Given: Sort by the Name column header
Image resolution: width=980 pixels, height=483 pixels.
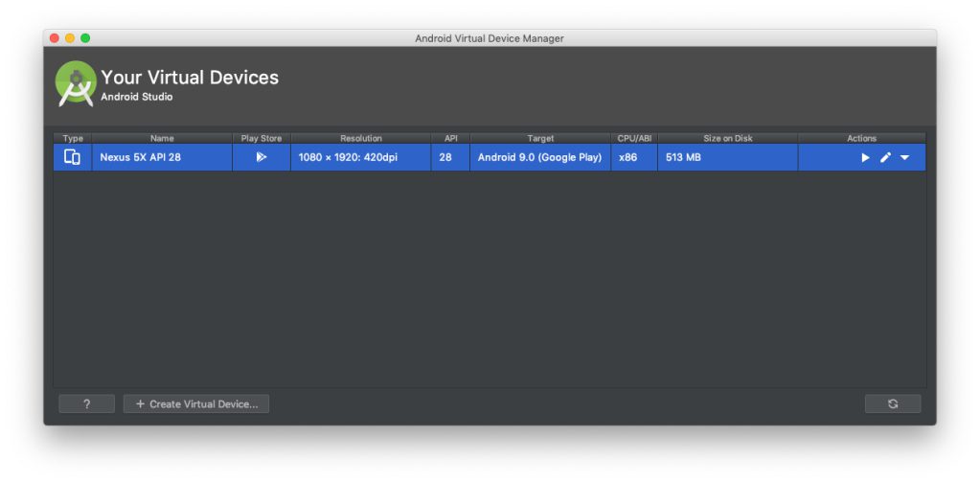Looking at the screenshot, I should 162,138.
